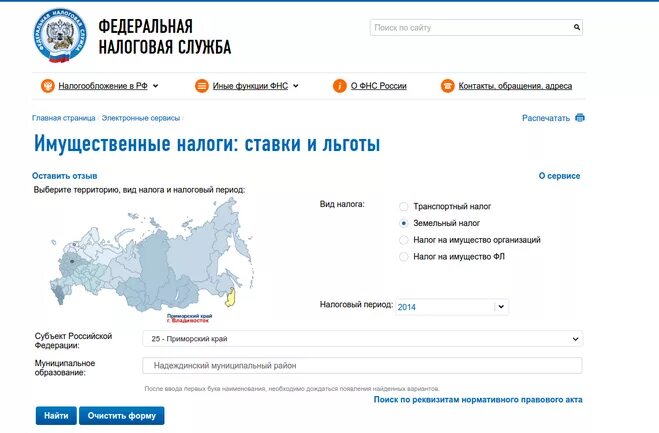659x433 pixels.
Task: Open the Налоговый период 2014 dropdown
Action: tap(452, 307)
